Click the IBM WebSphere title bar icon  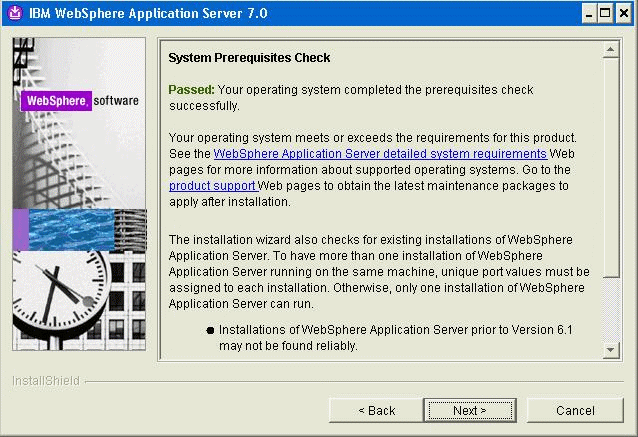pos(12,14)
